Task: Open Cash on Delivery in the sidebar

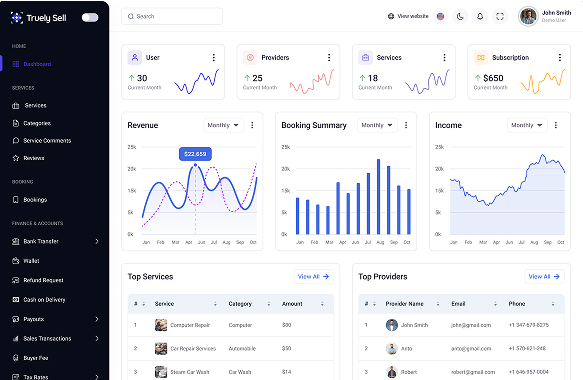Action: pos(44,300)
